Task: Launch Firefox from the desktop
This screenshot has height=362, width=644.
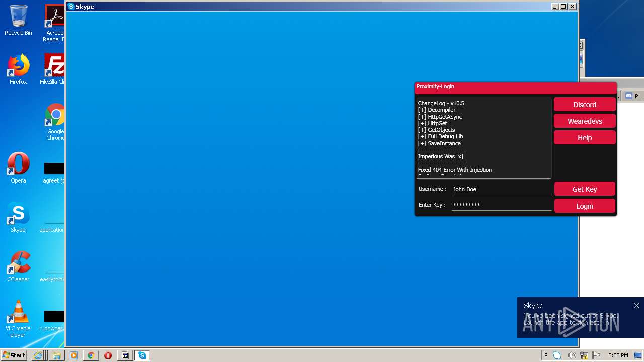Action: [x=18, y=69]
